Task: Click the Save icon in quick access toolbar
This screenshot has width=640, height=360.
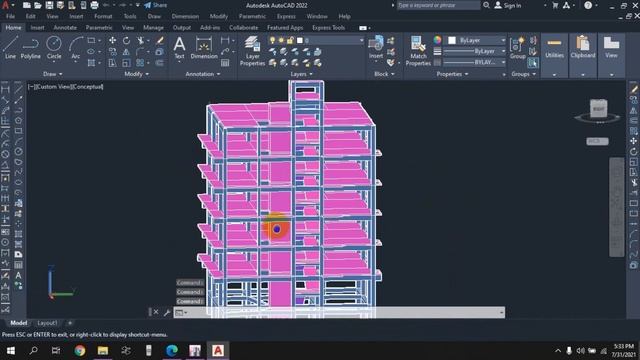Action: coord(49,5)
